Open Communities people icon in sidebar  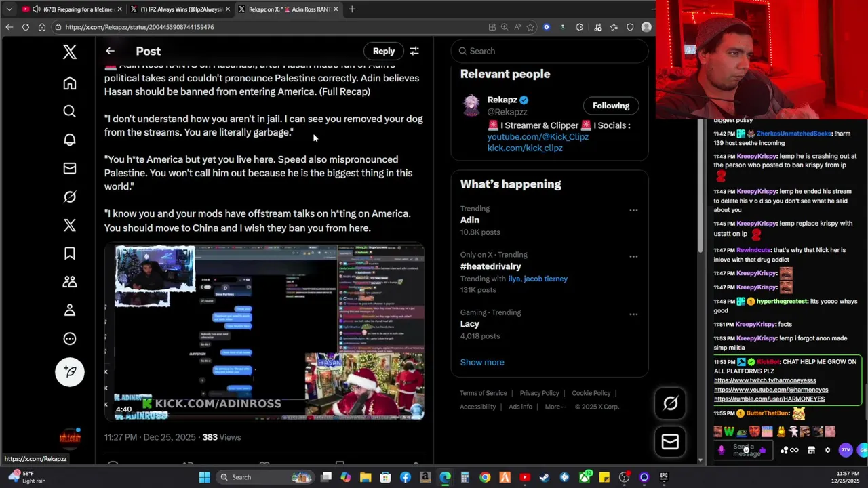click(70, 282)
